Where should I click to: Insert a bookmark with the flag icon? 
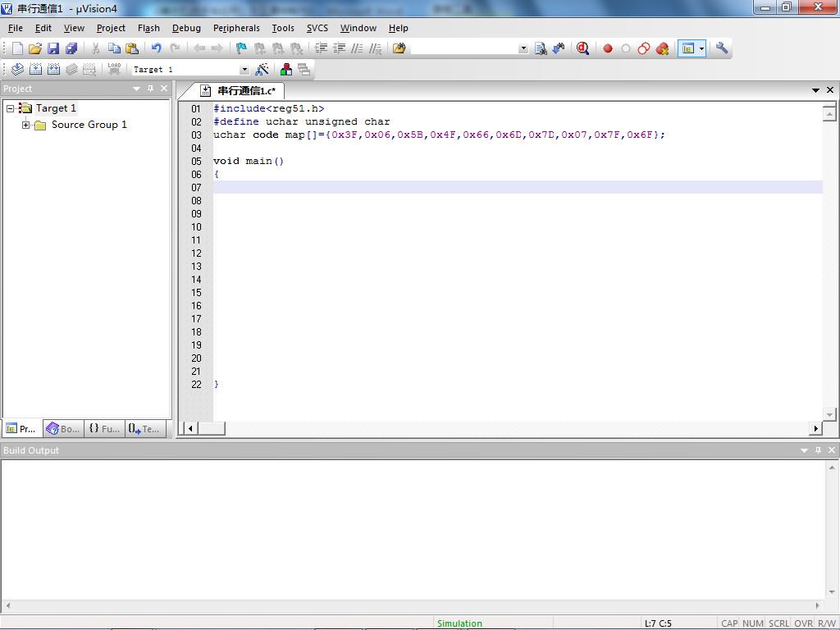coord(242,48)
